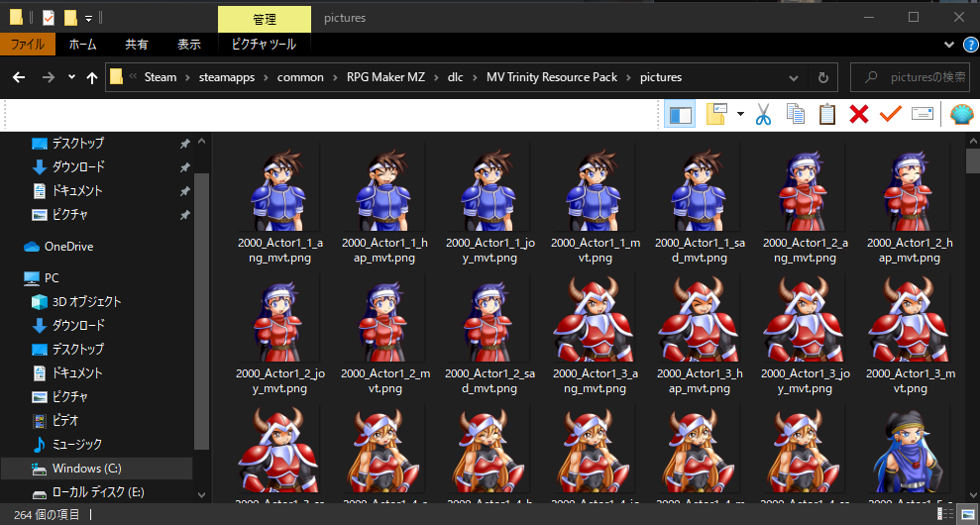Navigate up one folder level
The height and width of the screenshot is (525, 980).
(x=92, y=77)
